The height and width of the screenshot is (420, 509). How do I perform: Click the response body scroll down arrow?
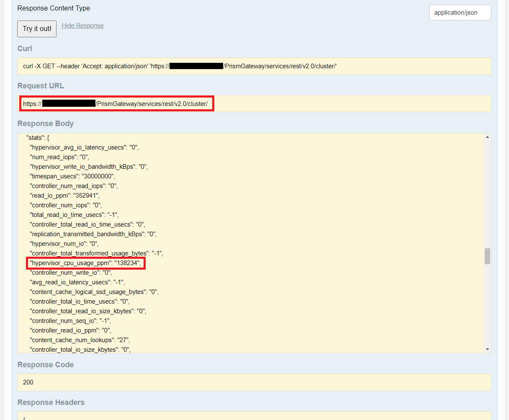487,349
